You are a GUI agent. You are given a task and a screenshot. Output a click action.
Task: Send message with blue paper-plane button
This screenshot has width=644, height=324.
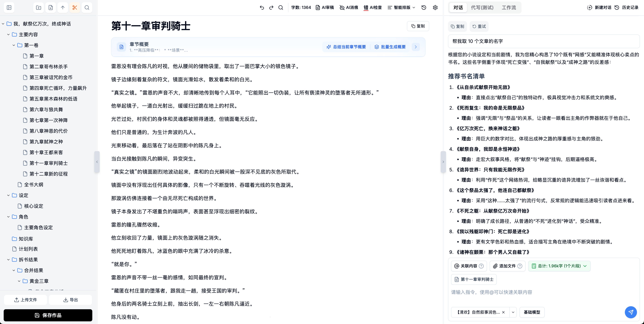coord(631,312)
